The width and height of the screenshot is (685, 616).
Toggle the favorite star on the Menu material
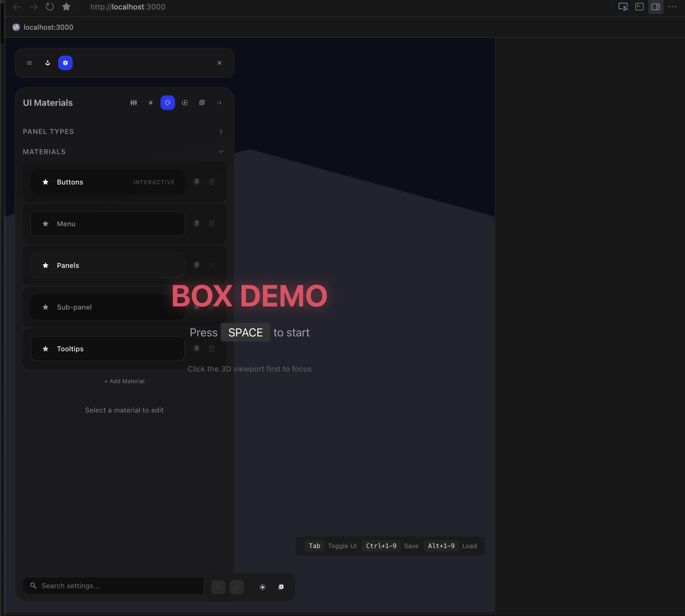[45, 223]
